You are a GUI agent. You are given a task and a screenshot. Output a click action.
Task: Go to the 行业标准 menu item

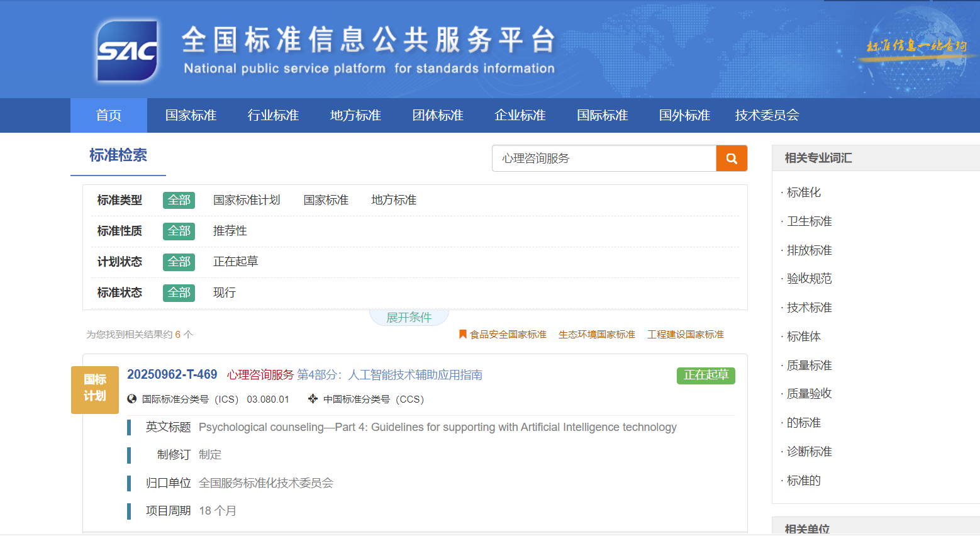coord(273,115)
